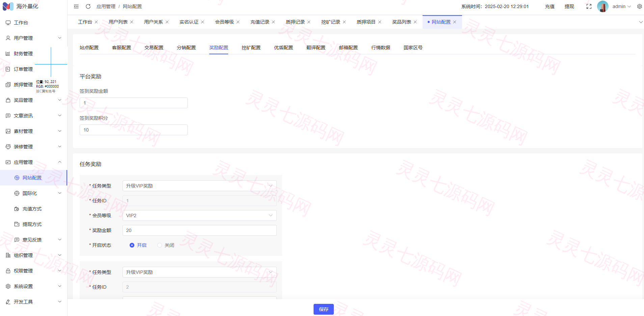Click the refresh page icon
This screenshot has height=316, width=644.
click(88, 6)
